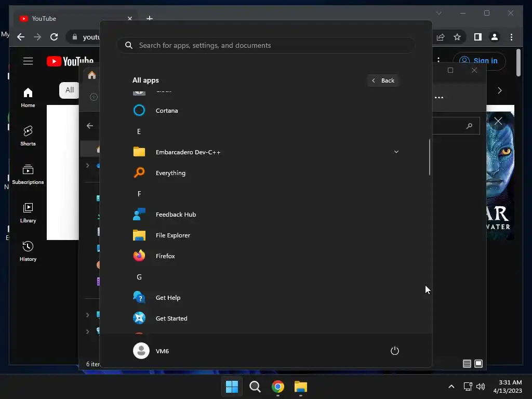Open the Get Help app

(265, 298)
